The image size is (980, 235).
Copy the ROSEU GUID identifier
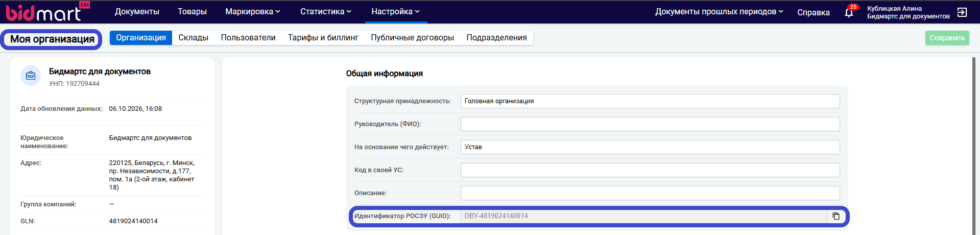coord(836,216)
